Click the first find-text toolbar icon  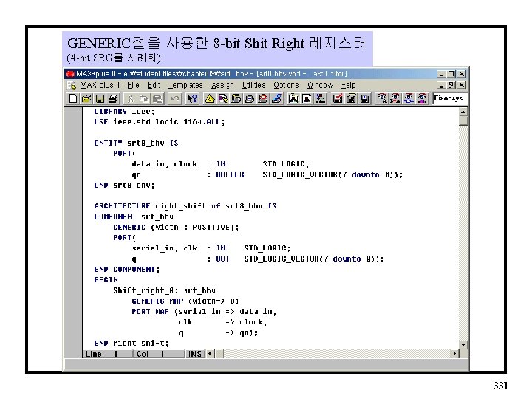tap(382, 98)
